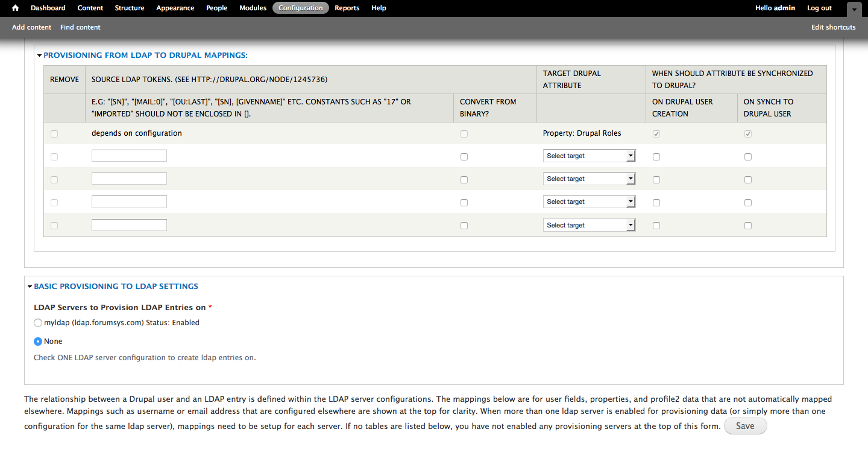
Task: Check Remove box in first empty row
Action: coord(54,157)
